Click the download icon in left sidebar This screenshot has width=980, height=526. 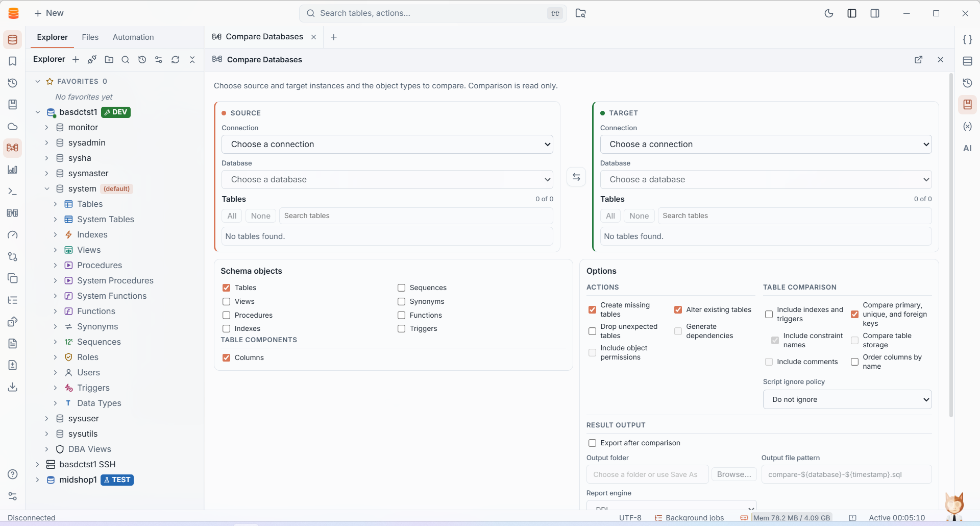[x=13, y=387]
